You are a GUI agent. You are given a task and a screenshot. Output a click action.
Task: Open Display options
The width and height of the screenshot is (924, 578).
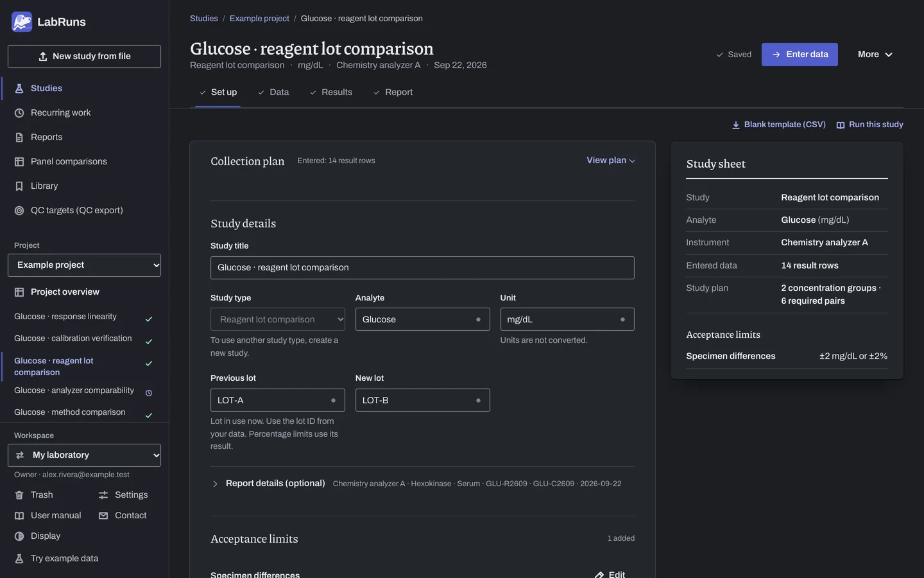(x=37, y=536)
